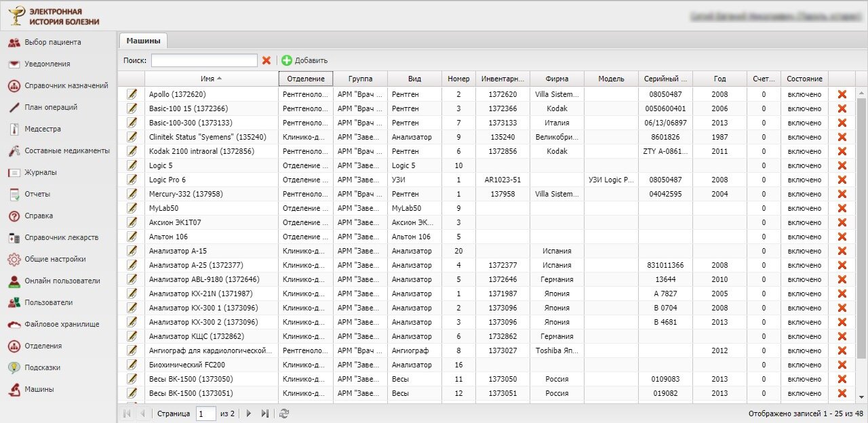Click the Добавить button

(304, 60)
